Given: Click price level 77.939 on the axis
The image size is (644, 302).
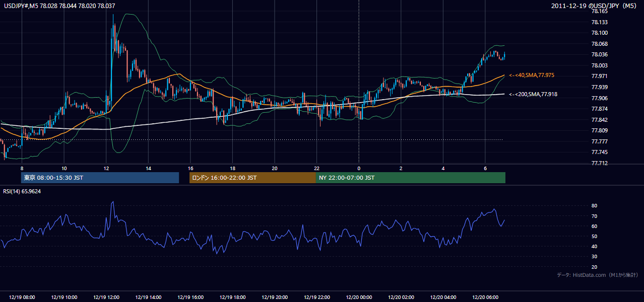Looking at the screenshot, I should (599, 87).
